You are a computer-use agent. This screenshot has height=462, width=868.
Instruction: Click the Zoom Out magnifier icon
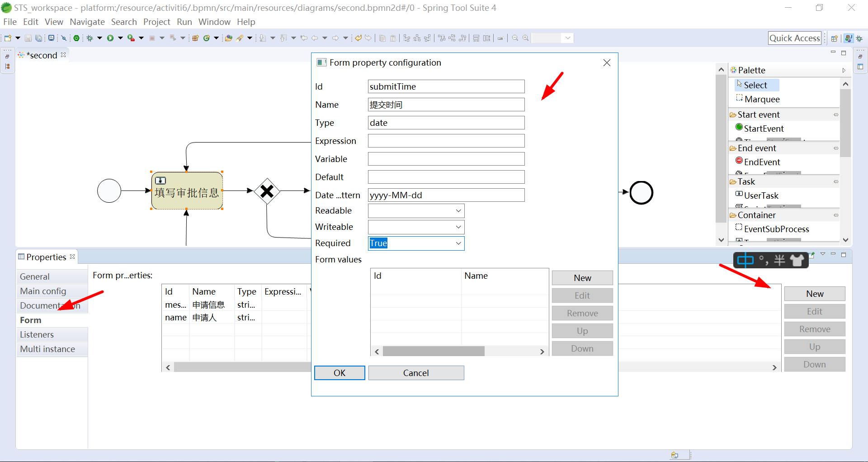[515, 38]
